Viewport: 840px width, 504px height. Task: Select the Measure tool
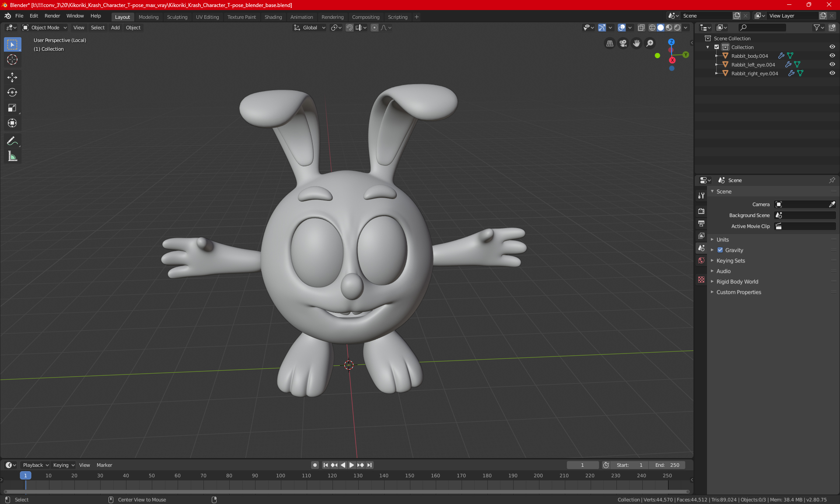pyautogui.click(x=12, y=156)
